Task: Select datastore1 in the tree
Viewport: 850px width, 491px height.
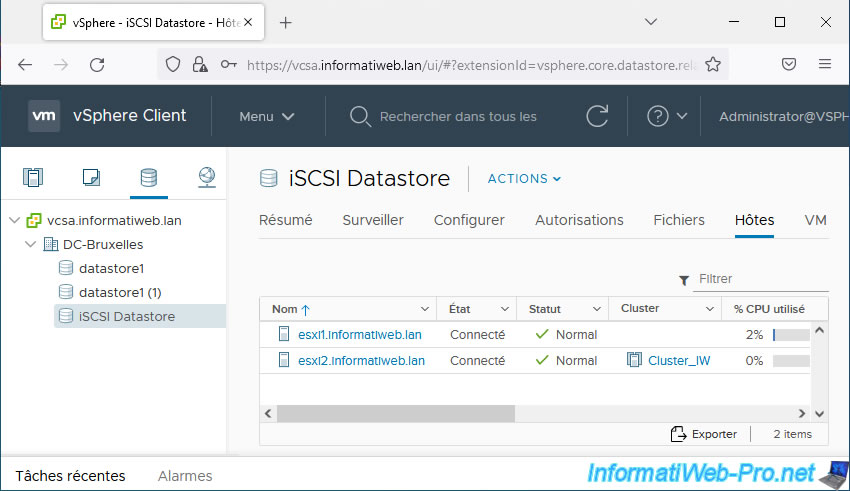Action: [111, 268]
